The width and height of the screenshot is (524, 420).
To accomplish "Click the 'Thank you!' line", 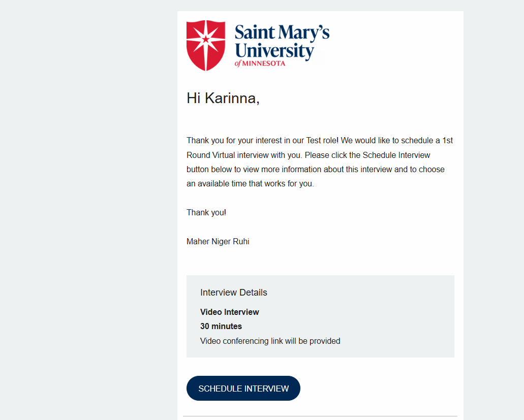I will (206, 213).
